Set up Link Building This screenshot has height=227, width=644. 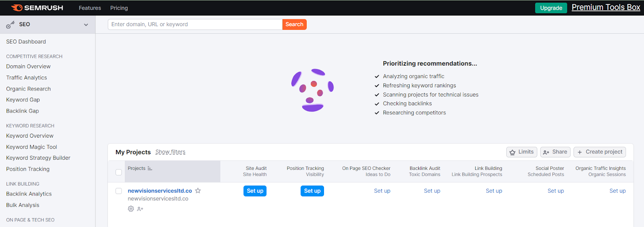coord(494,191)
